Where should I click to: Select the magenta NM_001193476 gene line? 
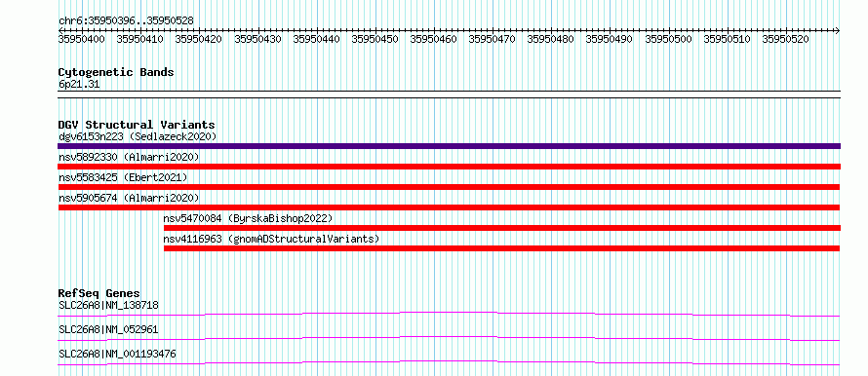coord(449,362)
